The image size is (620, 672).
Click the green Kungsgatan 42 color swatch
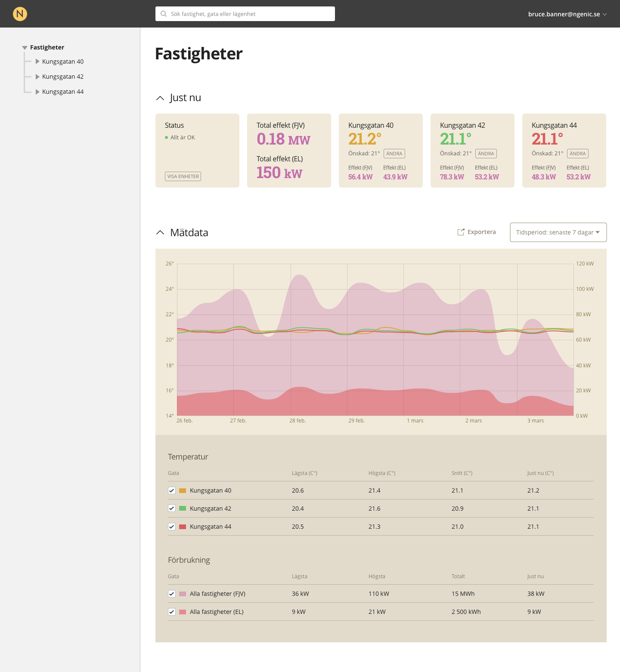(x=183, y=509)
